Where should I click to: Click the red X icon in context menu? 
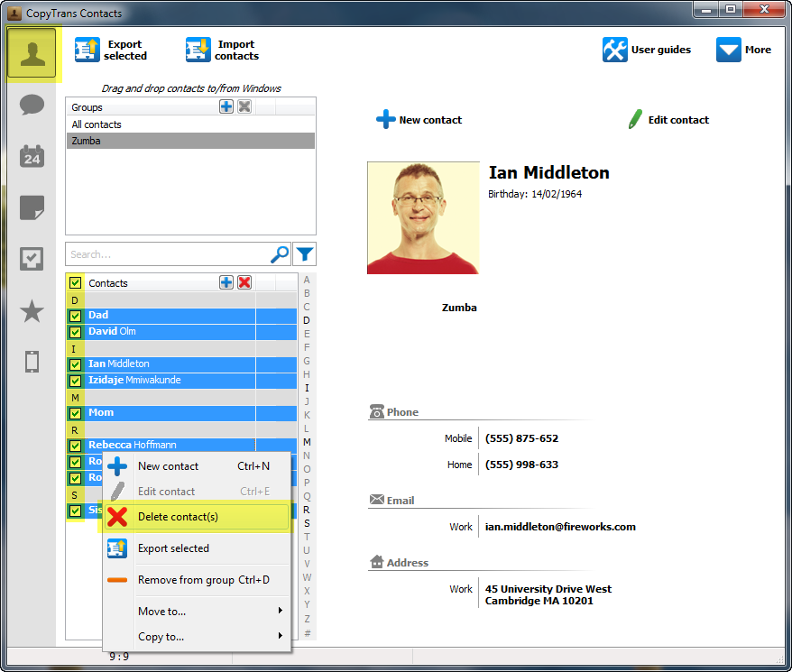click(117, 517)
